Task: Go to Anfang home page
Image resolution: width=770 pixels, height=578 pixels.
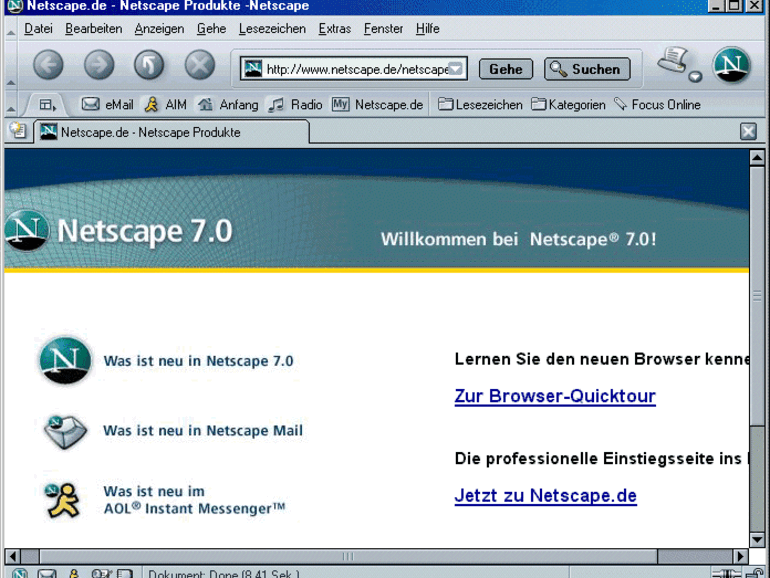Action: (x=228, y=104)
